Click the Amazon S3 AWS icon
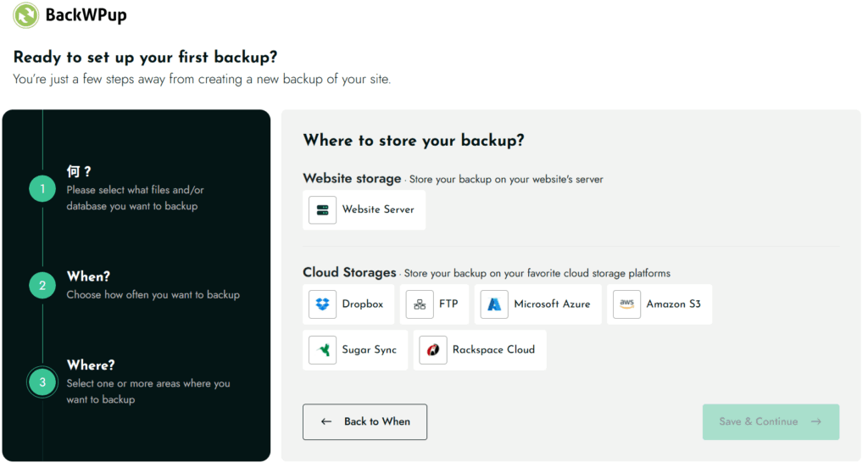Viewport: 868px width, 468px height. (x=626, y=304)
